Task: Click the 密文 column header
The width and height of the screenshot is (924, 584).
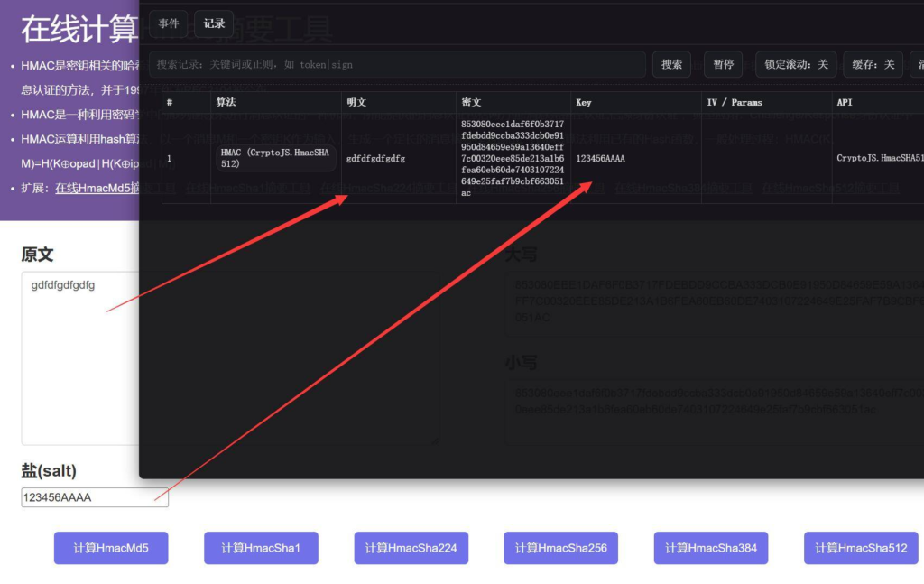Action: pos(471,102)
